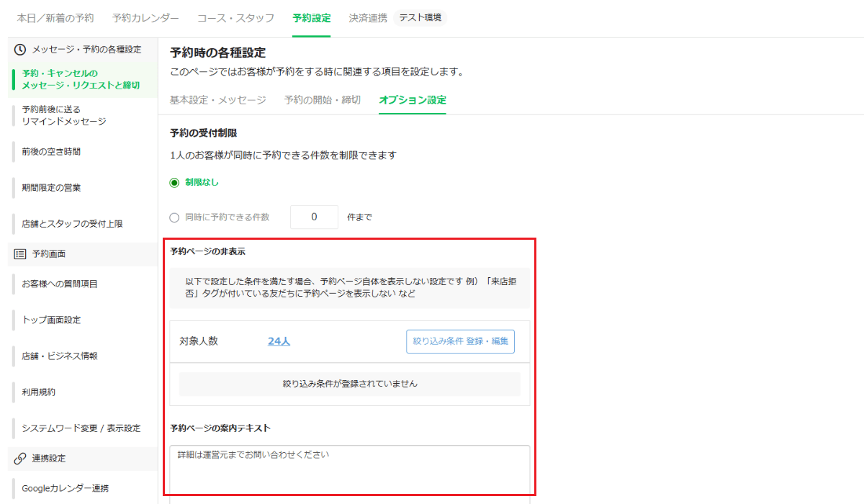Image resolution: width=864 pixels, height=504 pixels.
Task: Click the list icon beside 予約画面
Action: click(20, 253)
